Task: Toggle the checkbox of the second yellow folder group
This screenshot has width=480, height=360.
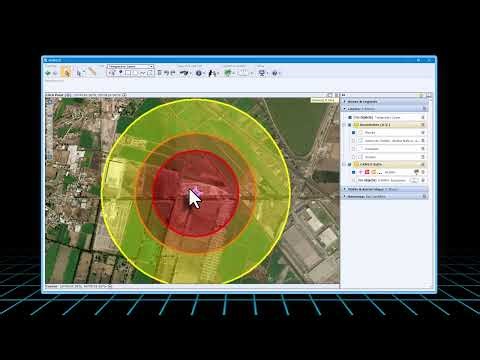Action: pyautogui.click(x=350, y=164)
